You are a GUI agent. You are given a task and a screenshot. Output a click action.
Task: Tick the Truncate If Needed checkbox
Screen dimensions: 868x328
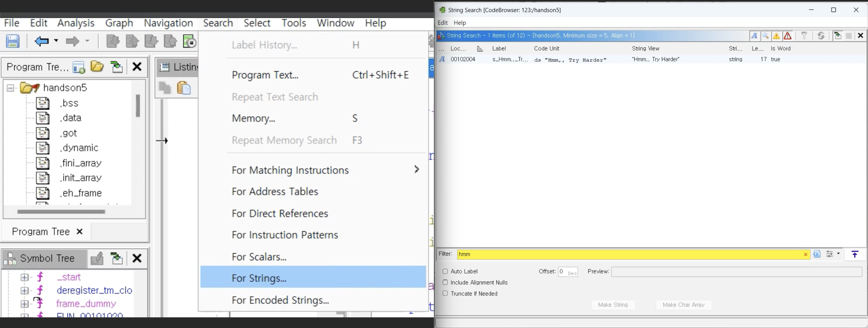tap(445, 294)
